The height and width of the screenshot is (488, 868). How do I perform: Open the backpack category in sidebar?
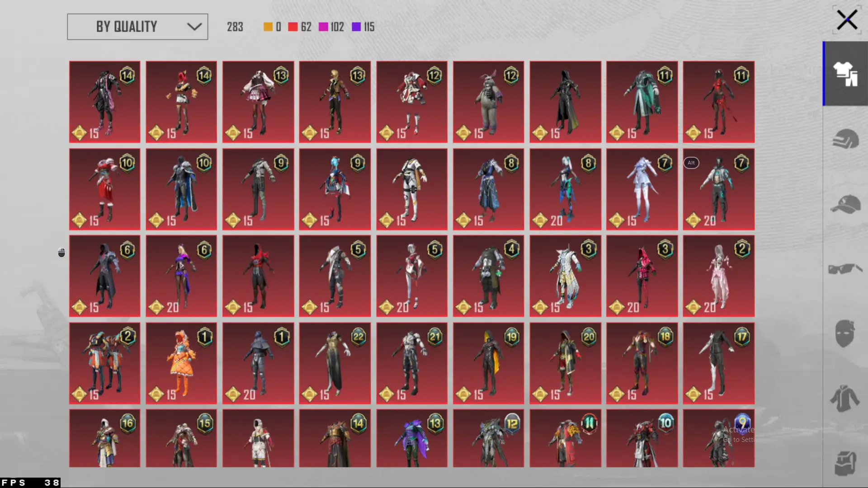pyautogui.click(x=845, y=463)
